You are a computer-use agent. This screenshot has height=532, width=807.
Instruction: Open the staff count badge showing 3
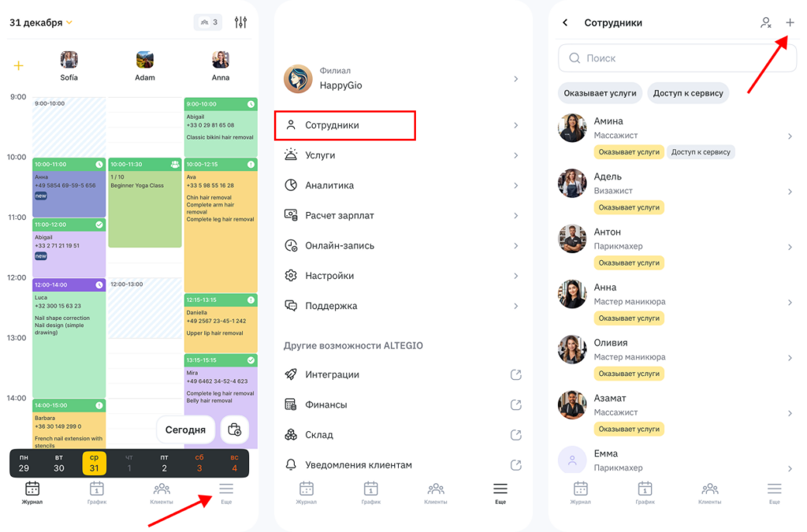(208, 22)
